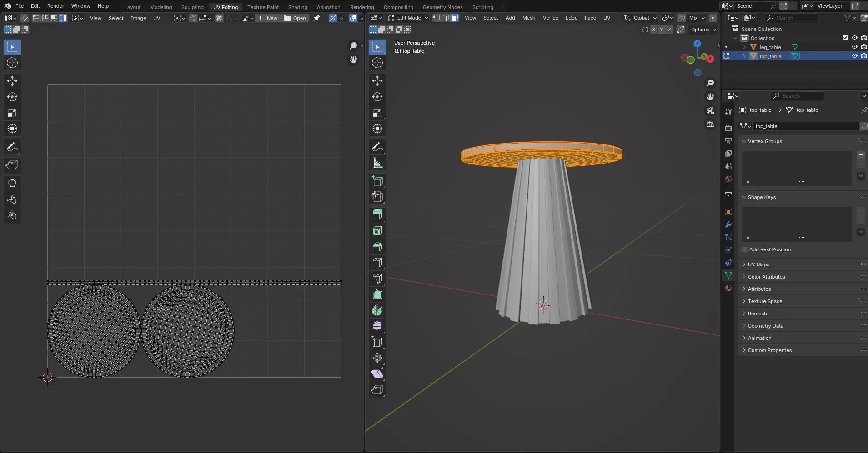Viewport: 868px width, 453px height.
Task: Select the UV editor Grab tool
Action: (x=12, y=183)
